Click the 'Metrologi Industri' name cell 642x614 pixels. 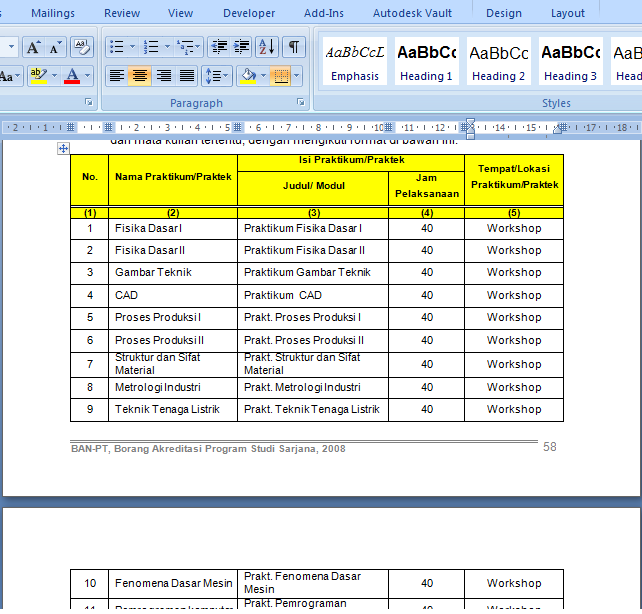[x=173, y=388]
